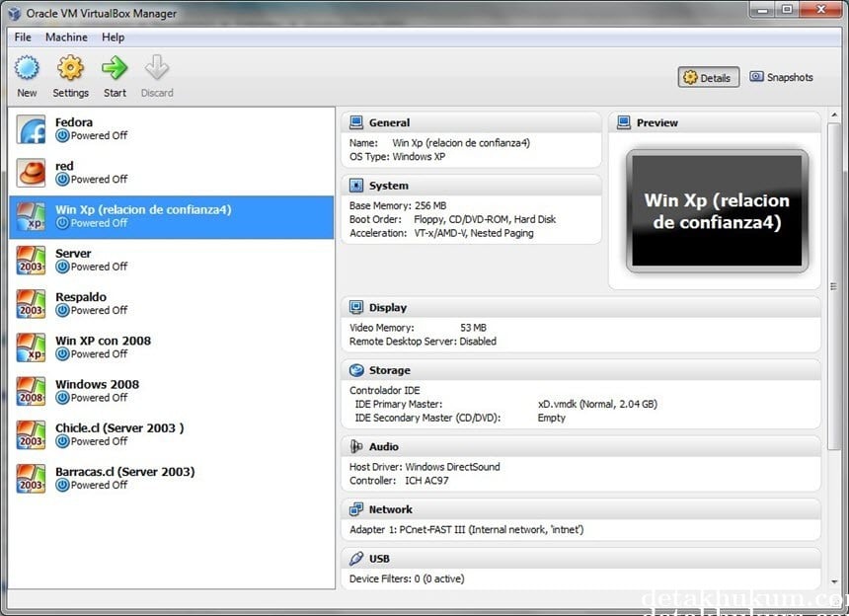849x616 pixels.
Task: Click the System section chip icon
Action: (x=356, y=186)
